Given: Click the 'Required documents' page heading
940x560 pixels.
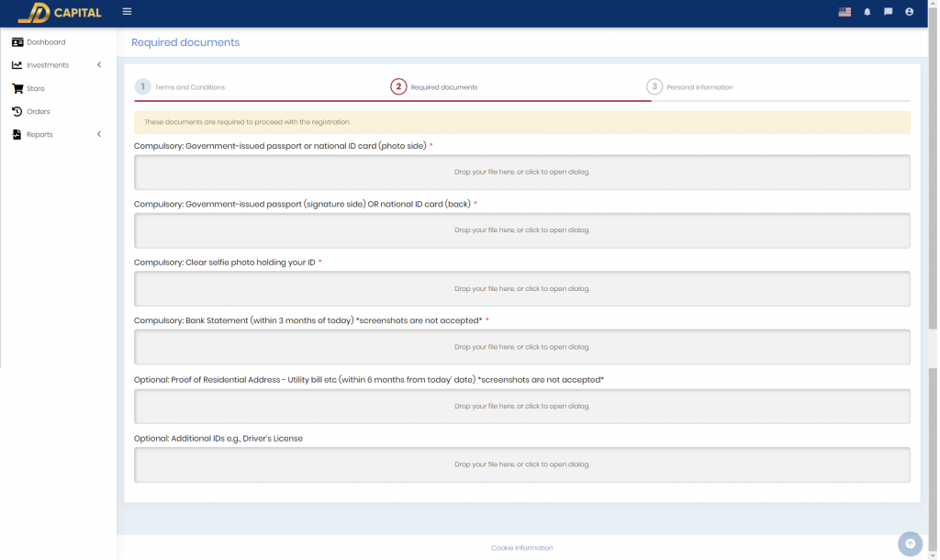Looking at the screenshot, I should [x=185, y=42].
